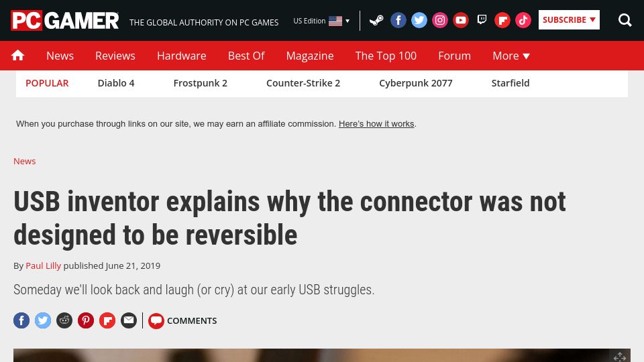
Task: Select Starfield popular topic
Action: click(x=511, y=83)
